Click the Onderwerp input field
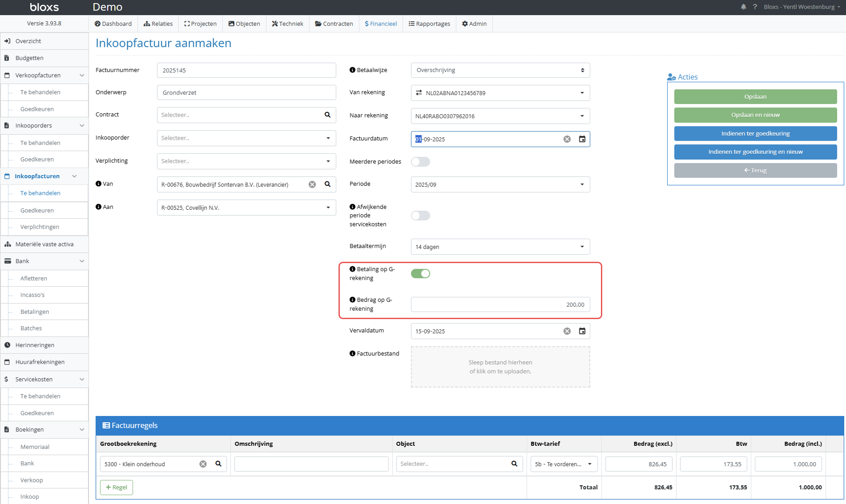The width and height of the screenshot is (846, 504). (246, 92)
